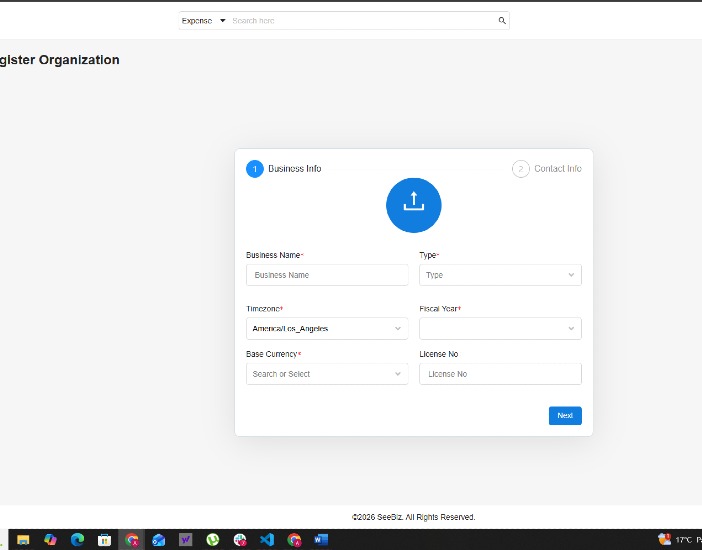Screen dimensions: 702x550
Task: Open Microsoft Word from the taskbar
Action: 321,540
